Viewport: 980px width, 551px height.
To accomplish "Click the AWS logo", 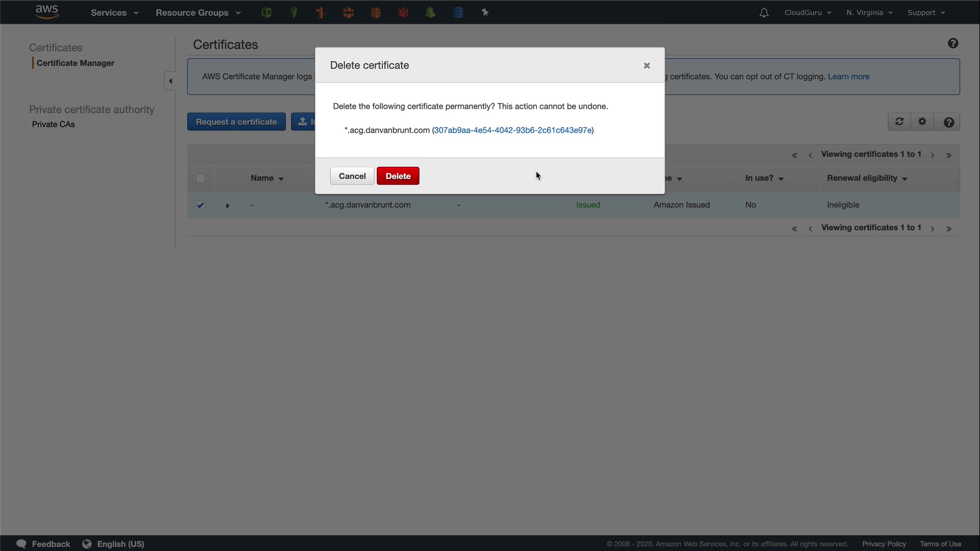I will click(x=47, y=12).
